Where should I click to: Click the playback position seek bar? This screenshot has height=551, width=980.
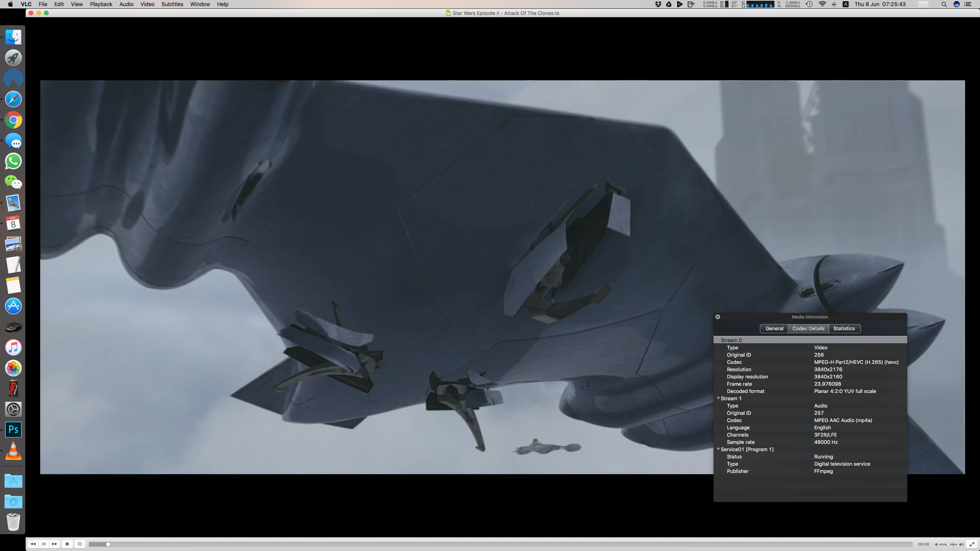tap(500, 544)
